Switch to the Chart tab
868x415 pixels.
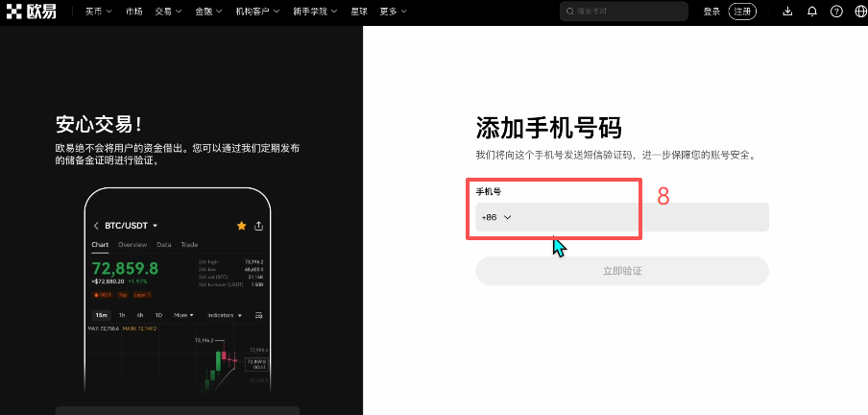(100, 244)
